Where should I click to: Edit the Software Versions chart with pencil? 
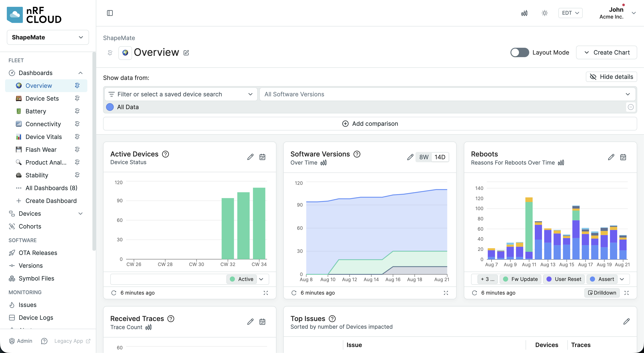pos(410,157)
